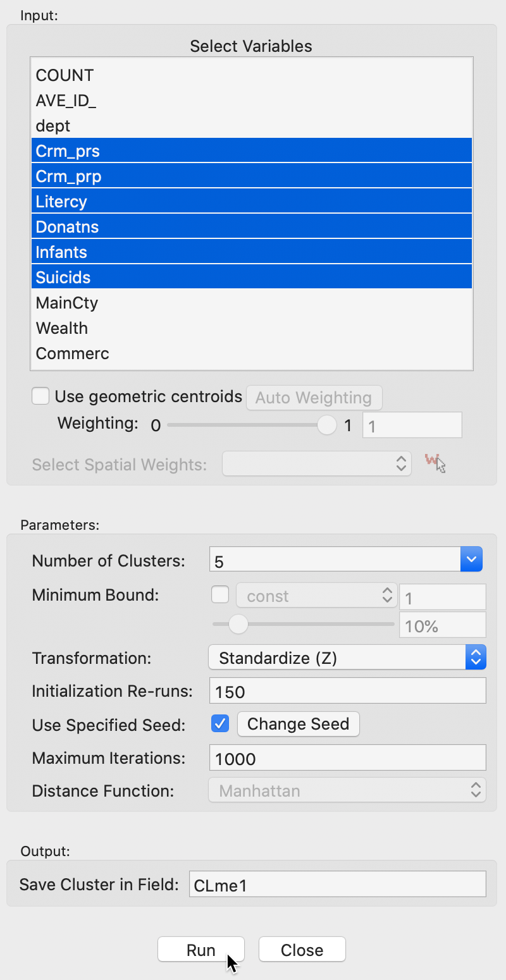Screen dimensions: 506x980
Task: Select the Wealth variable in list
Action: [x=62, y=328]
